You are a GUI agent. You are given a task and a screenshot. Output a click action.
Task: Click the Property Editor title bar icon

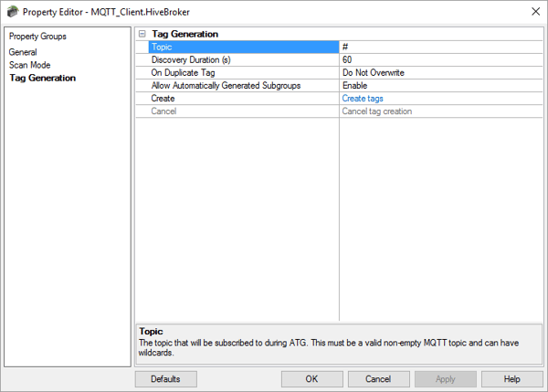click(14, 11)
